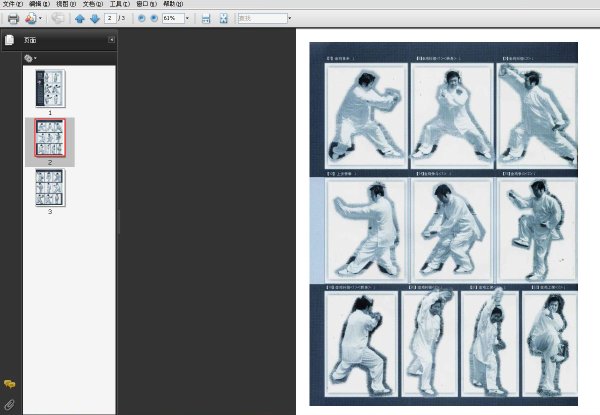Go to next page with down arrow

[x=95, y=18]
